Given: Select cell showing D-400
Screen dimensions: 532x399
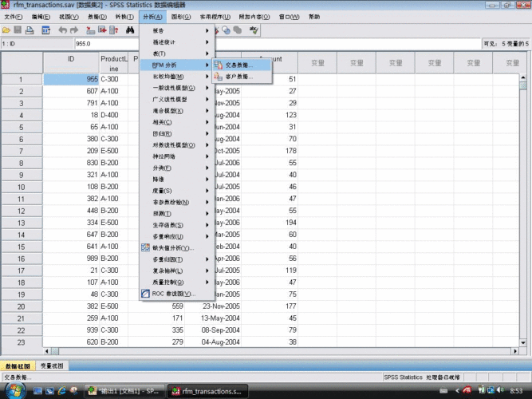Looking at the screenshot, I should (x=114, y=115).
